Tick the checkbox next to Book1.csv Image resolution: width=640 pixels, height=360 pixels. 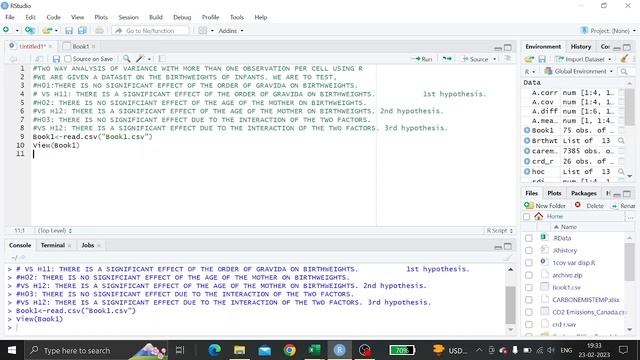coord(529,287)
